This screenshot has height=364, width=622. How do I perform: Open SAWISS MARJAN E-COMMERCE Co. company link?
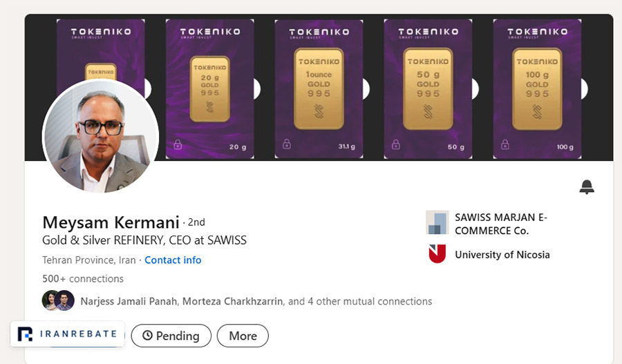[501, 224]
